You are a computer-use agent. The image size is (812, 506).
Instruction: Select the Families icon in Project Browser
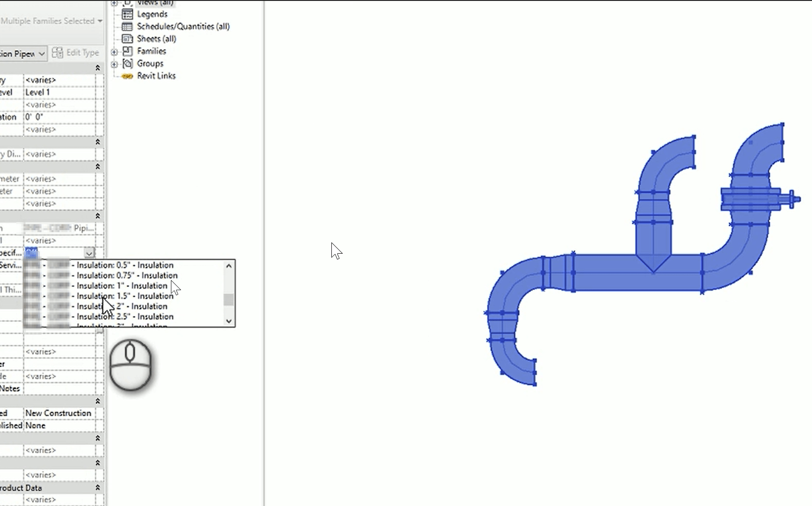click(x=127, y=51)
